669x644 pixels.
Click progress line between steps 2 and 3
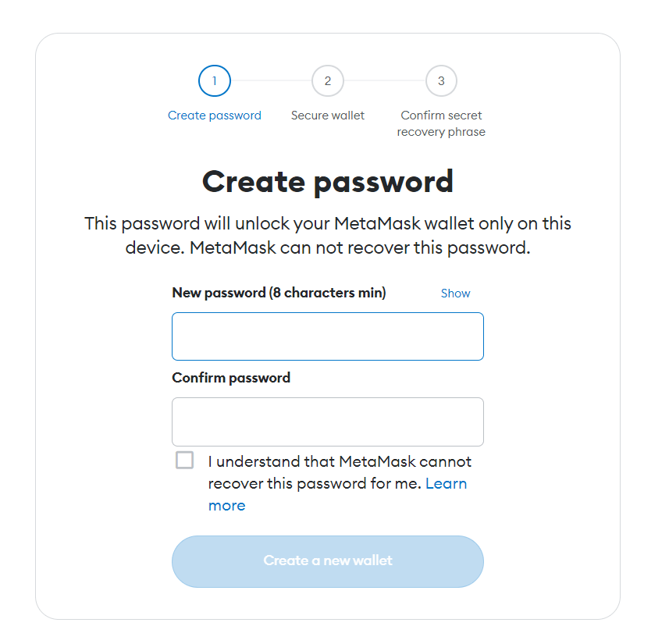click(x=384, y=80)
